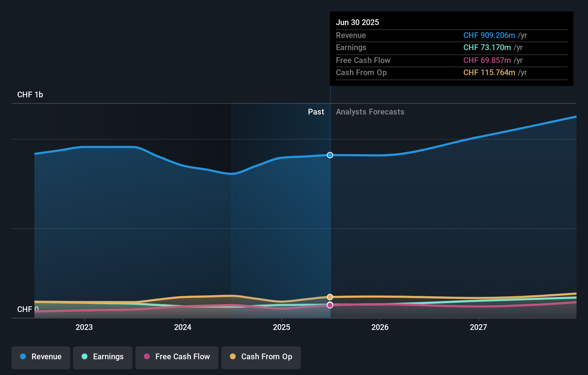
Task: Click the Cash From Op orange dot icon
Action: coord(233,357)
